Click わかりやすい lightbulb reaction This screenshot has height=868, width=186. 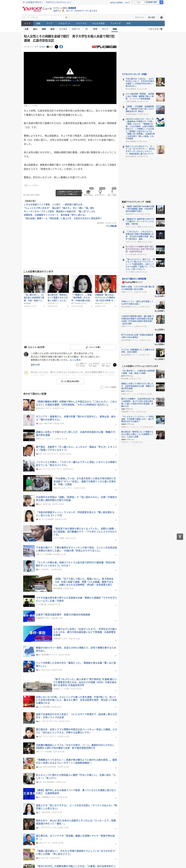coord(100,192)
